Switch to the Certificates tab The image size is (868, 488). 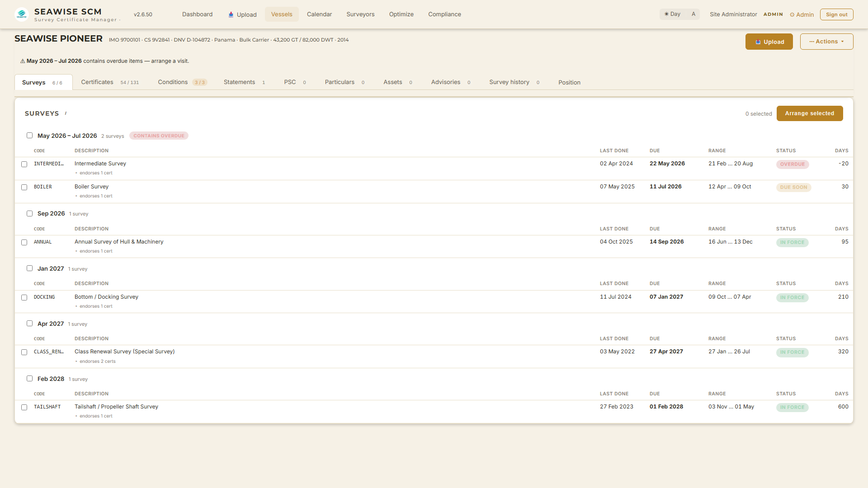coord(110,82)
